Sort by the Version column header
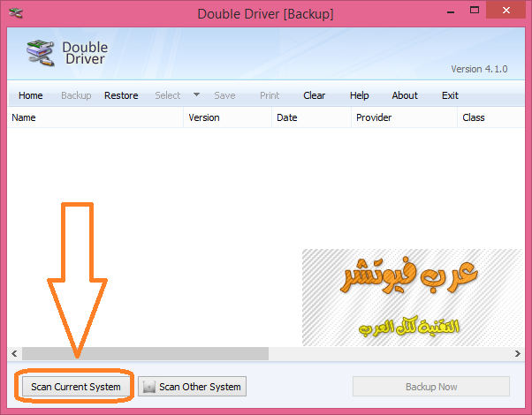Image resolution: width=532 pixels, height=415 pixels. click(x=227, y=117)
